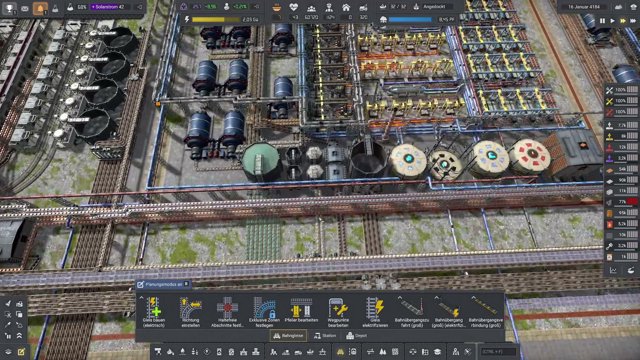Click the blue water level bar

(411, 19)
